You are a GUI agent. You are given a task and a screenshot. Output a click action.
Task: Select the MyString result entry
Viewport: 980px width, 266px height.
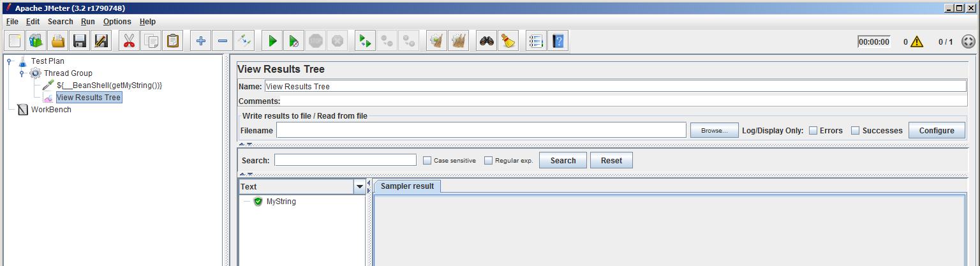pyautogui.click(x=281, y=202)
